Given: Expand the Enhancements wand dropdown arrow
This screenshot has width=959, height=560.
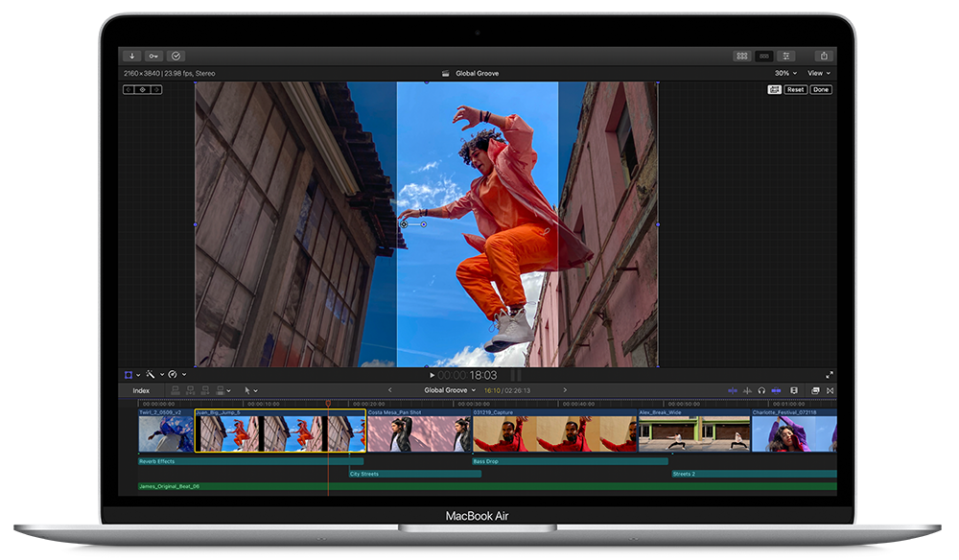Looking at the screenshot, I should coord(162,375).
